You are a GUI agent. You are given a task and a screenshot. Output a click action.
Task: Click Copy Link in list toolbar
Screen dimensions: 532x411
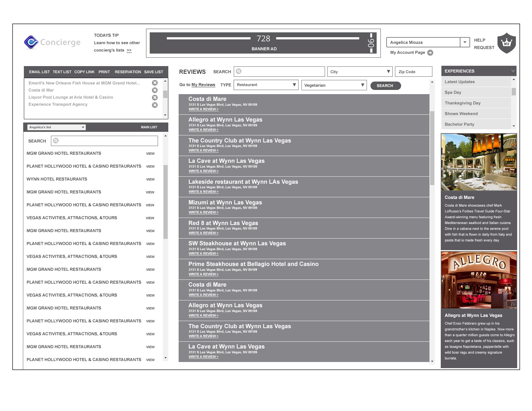point(84,72)
